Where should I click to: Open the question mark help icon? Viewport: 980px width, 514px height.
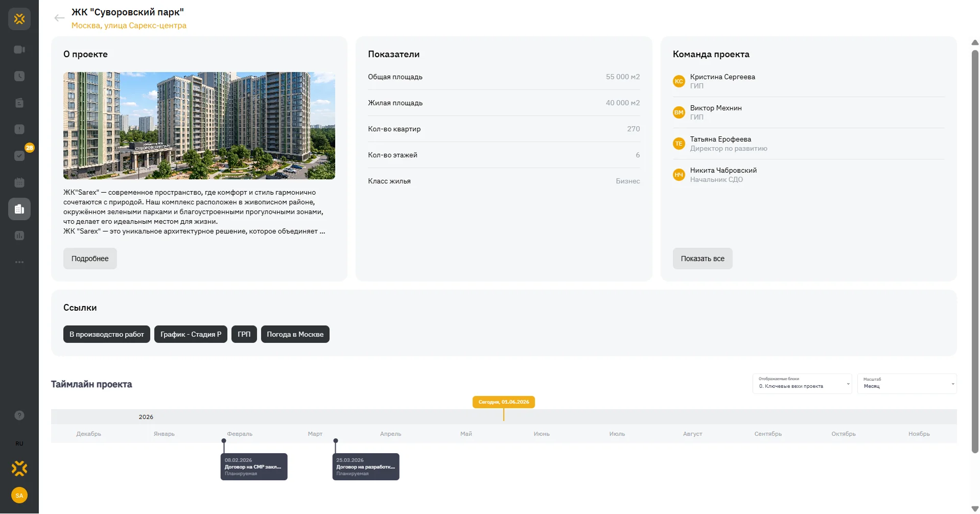coord(19,415)
